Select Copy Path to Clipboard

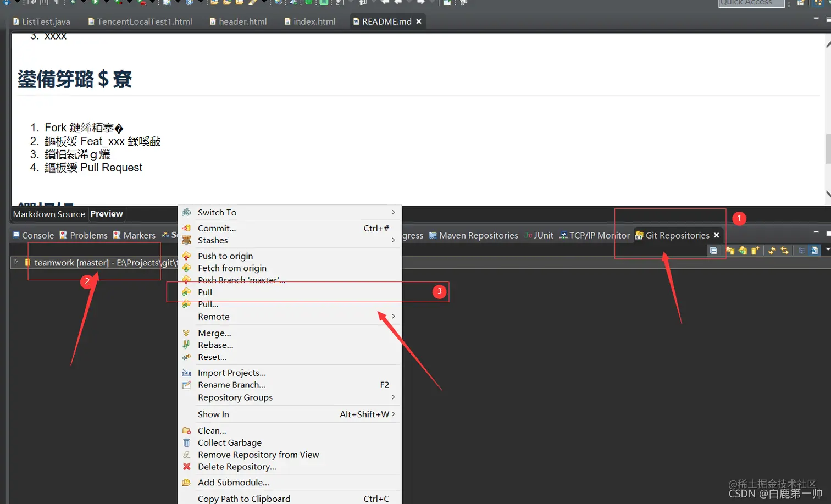[290, 499]
